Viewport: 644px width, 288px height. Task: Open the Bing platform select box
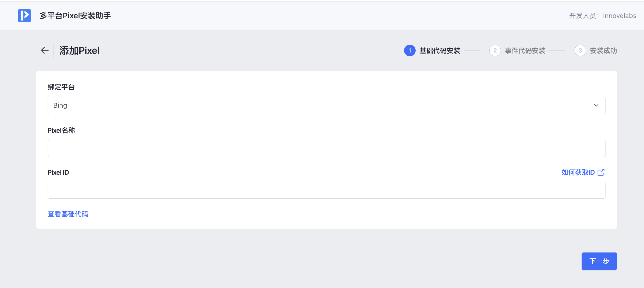pyautogui.click(x=323, y=105)
